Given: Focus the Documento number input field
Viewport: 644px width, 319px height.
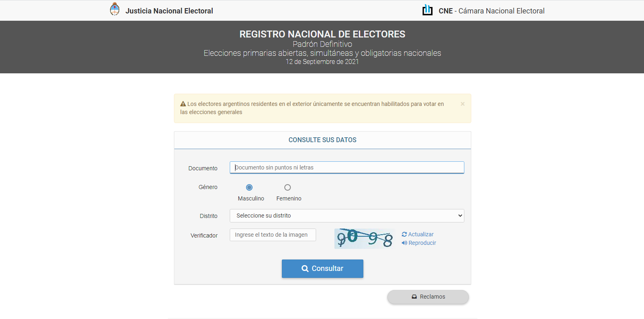Looking at the screenshot, I should 347,167.
